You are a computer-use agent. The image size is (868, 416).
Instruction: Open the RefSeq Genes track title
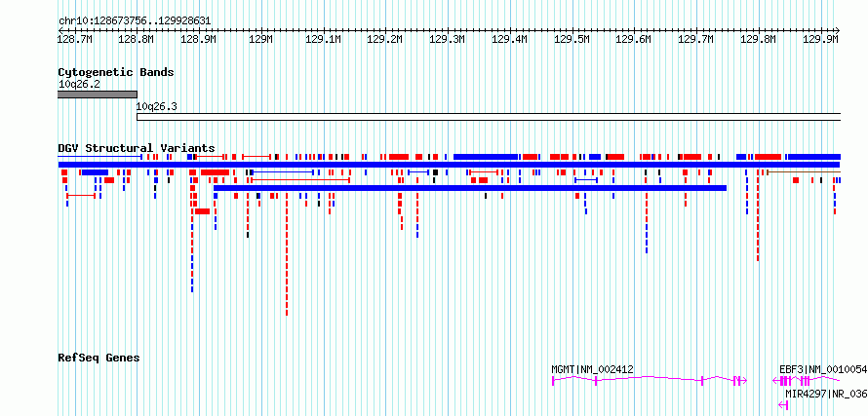click(x=99, y=358)
